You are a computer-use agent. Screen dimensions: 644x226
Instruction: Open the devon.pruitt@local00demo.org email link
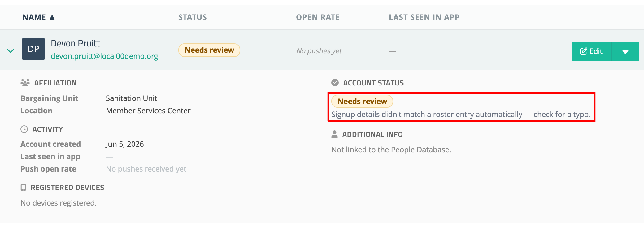click(104, 56)
